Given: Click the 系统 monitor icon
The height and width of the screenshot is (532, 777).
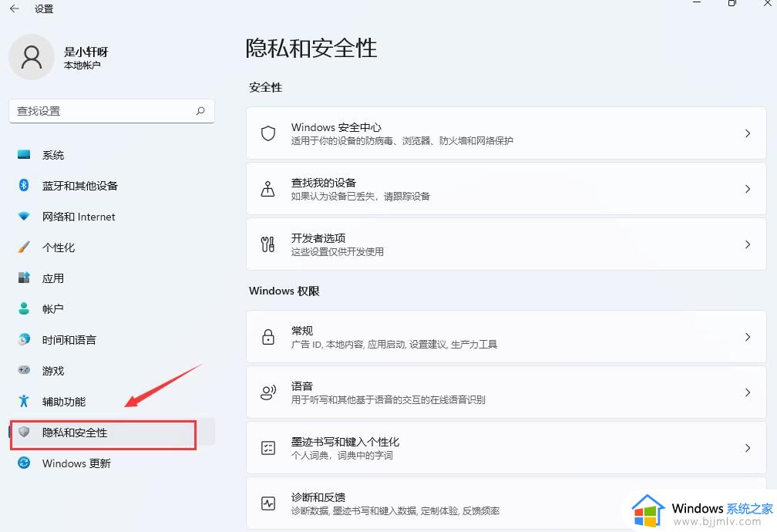Looking at the screenshot, I should (x=24, y=155).
